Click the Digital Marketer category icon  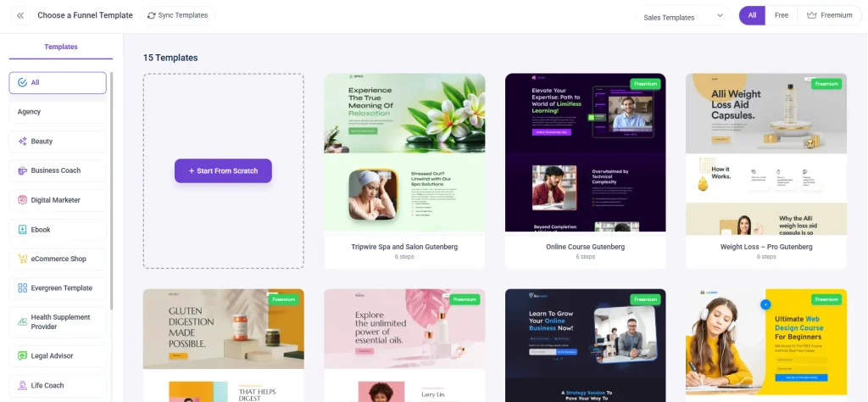(x=22, y=200)
